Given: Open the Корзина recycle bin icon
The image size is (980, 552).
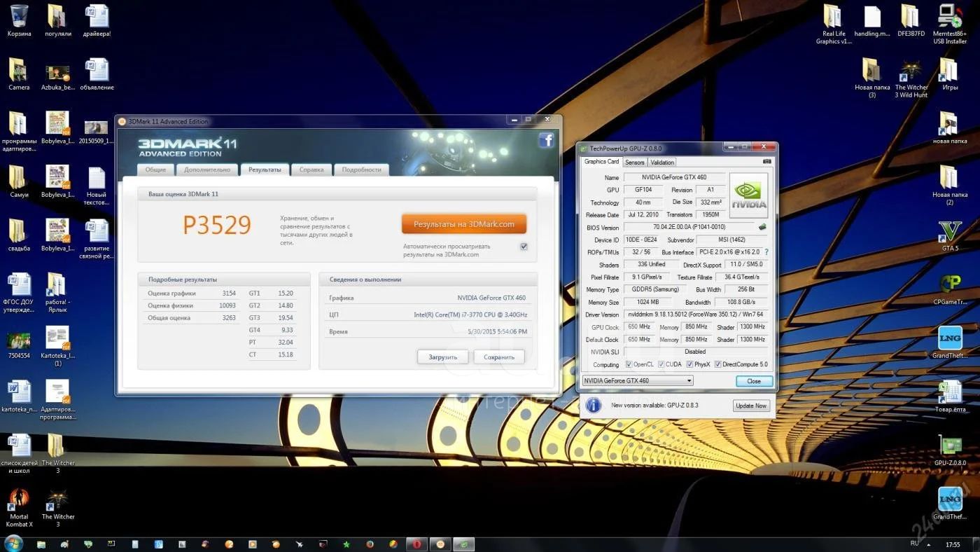Looking at the screenshot, I should (19, 17).
